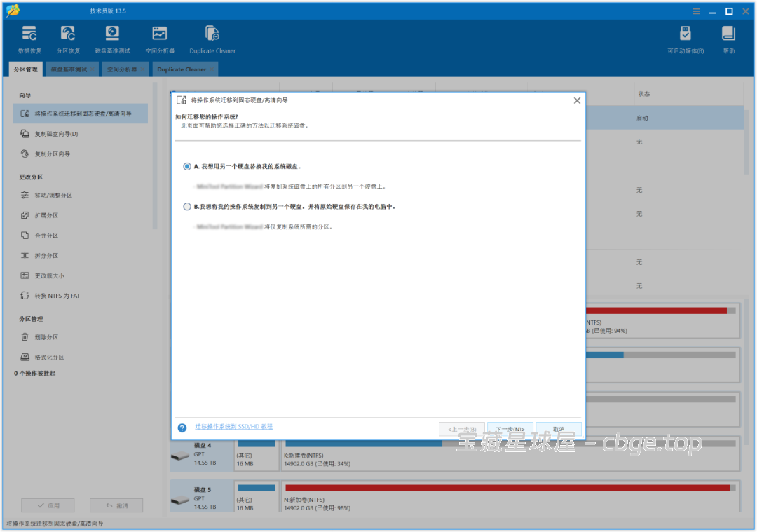Click the 可启动媒体(B) icon
Viewport: 757px width, 532px height.
pos(685,39)
